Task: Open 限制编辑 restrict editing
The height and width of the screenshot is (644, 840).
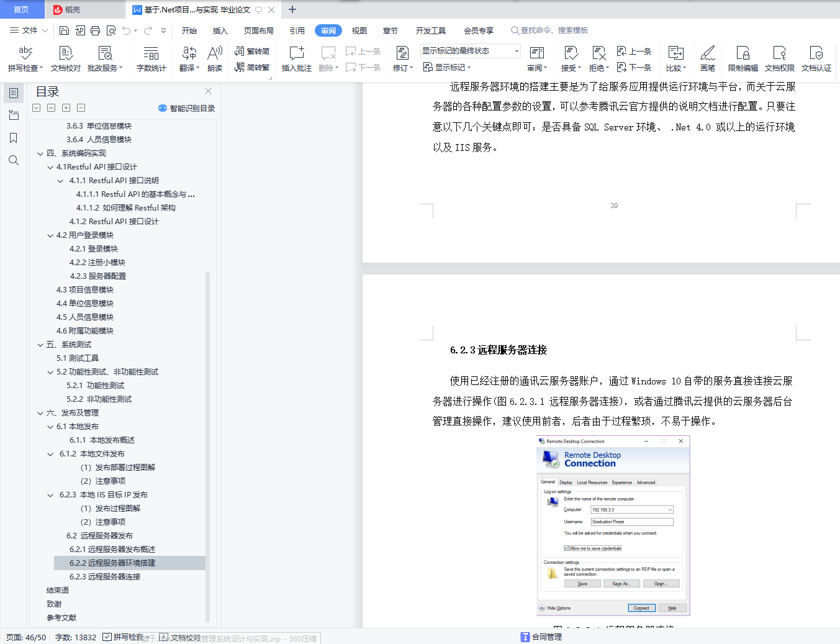Action: tap(743, 59)
